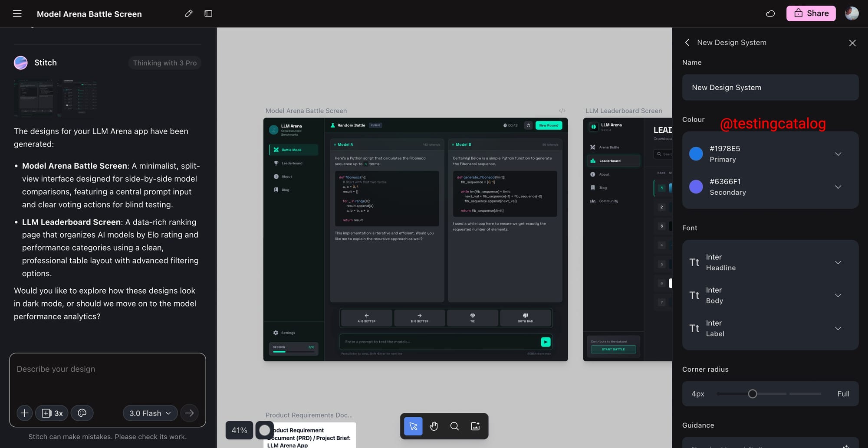Click the pencil icon to rename project

(x=189, y=13)
